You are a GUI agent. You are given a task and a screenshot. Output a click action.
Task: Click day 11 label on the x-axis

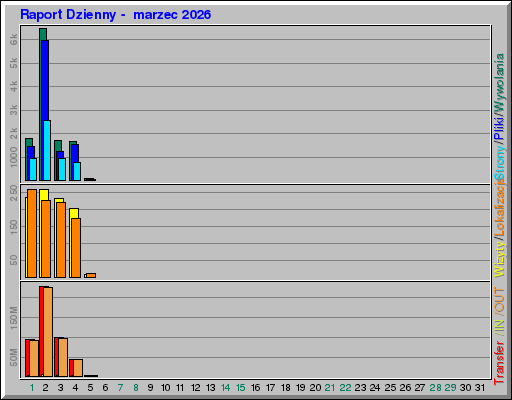click(180, 388)
